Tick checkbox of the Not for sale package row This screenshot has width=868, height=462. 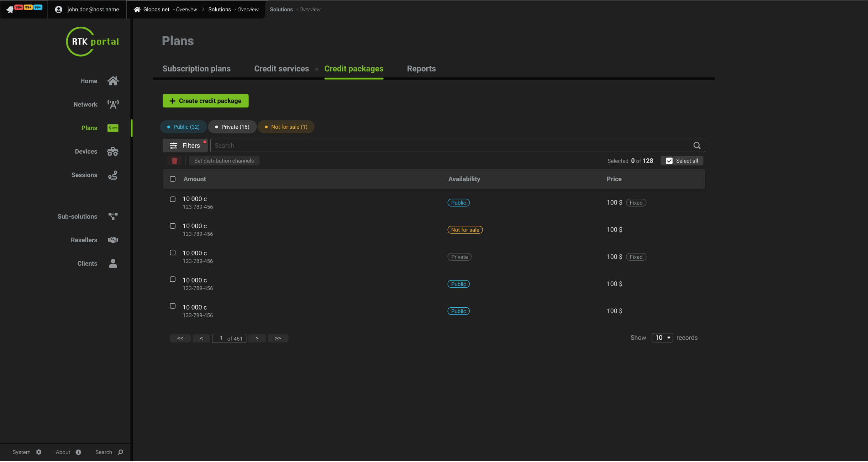(173, 226)
